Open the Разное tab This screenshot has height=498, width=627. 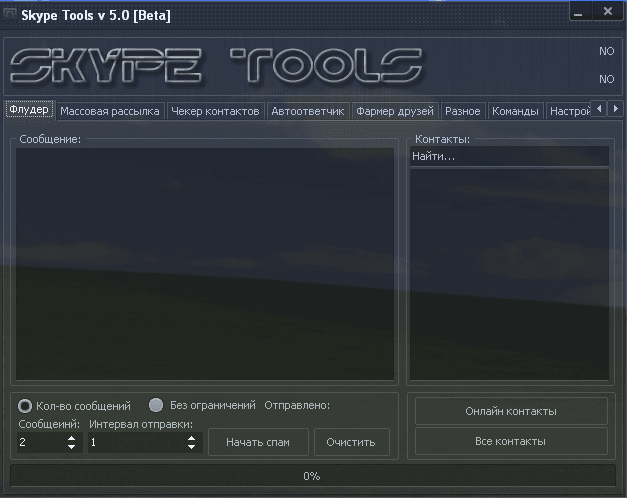coord(463,111)
